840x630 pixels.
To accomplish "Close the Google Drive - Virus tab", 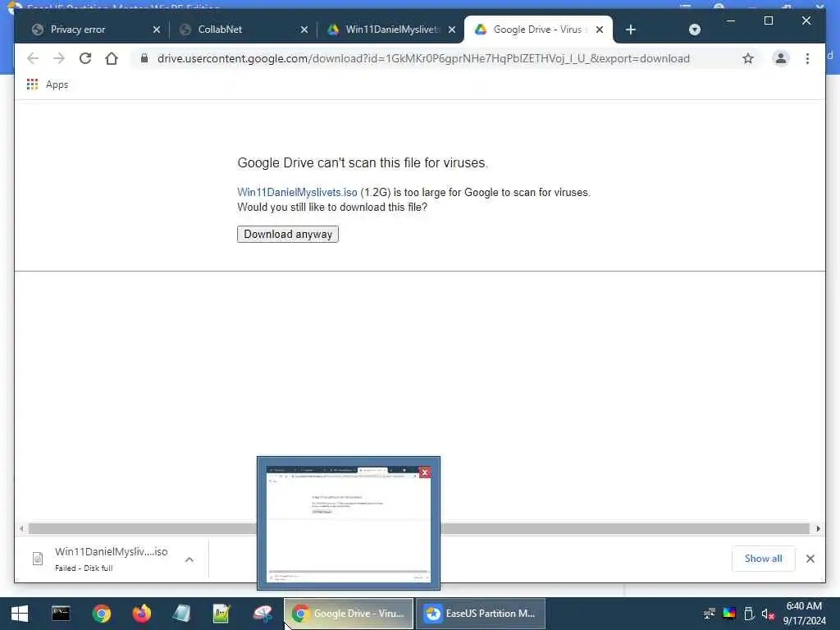I will coord(600,30).
